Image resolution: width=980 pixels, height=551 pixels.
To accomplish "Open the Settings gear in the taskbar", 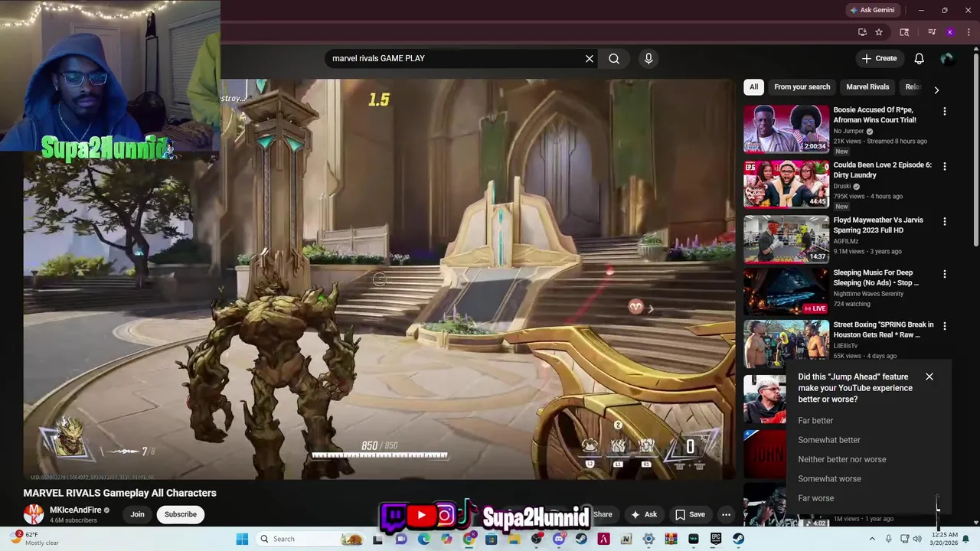I will pos(648,539).
